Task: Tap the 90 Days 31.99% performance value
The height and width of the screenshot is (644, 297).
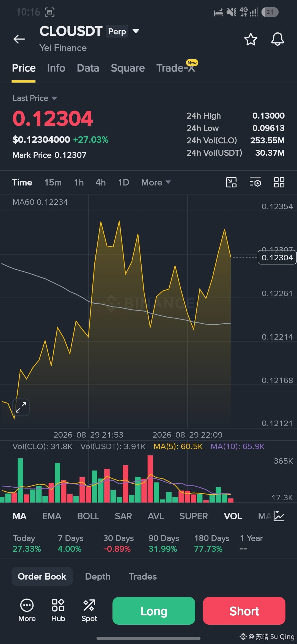Action: tap(163, 549)
